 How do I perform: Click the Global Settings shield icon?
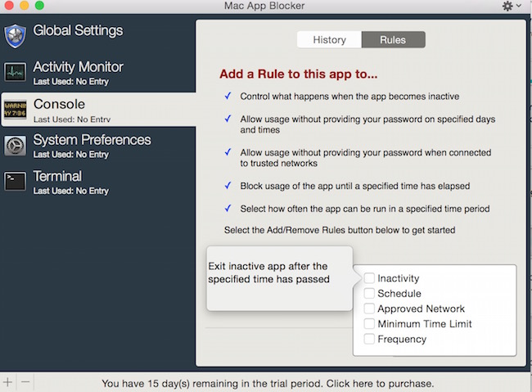point(16,36)
